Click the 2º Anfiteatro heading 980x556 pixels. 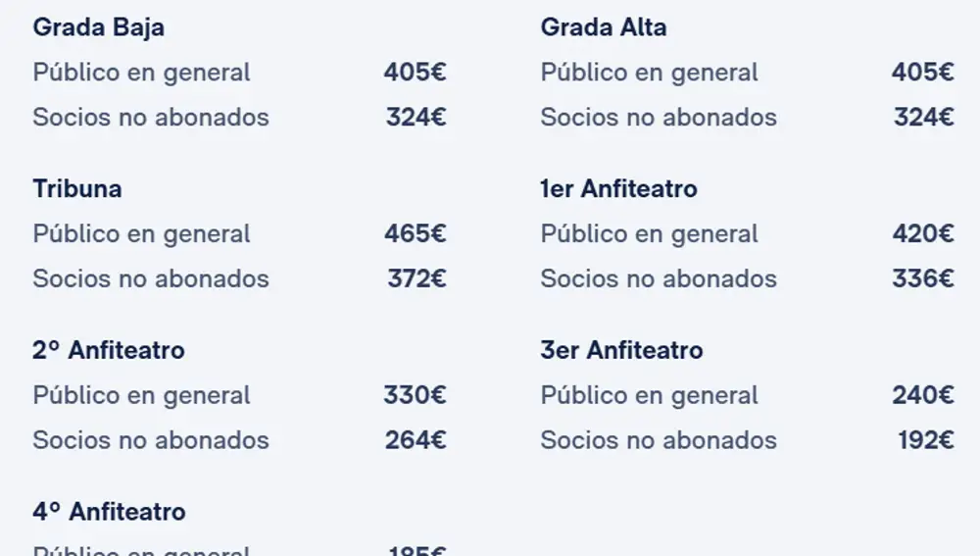coord(109,350)
